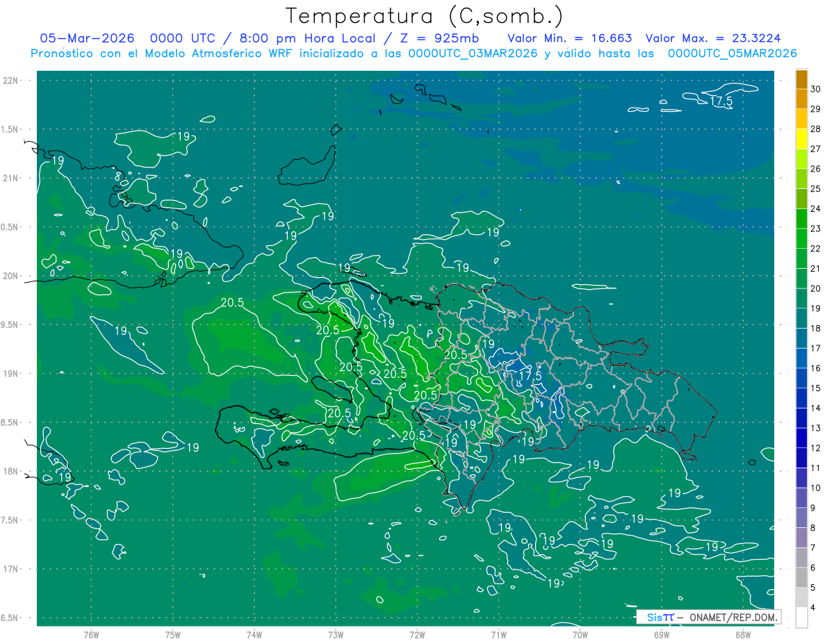
Task: Click the 75W longitude axis label
Action: (173, 634)
